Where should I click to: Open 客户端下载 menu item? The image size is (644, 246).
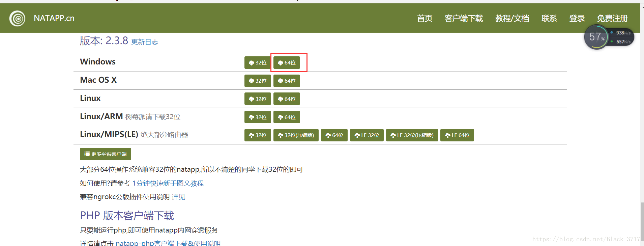pos(464,18)
